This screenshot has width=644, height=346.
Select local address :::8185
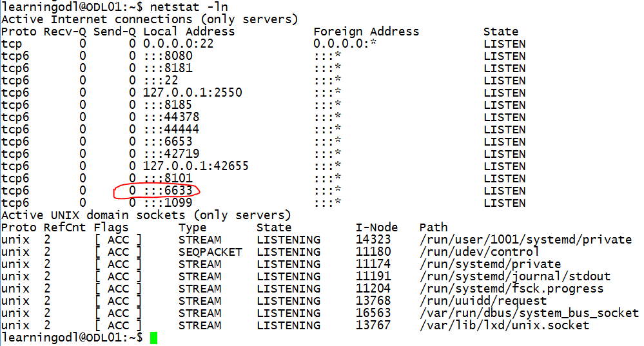click(x=168, y=104)
